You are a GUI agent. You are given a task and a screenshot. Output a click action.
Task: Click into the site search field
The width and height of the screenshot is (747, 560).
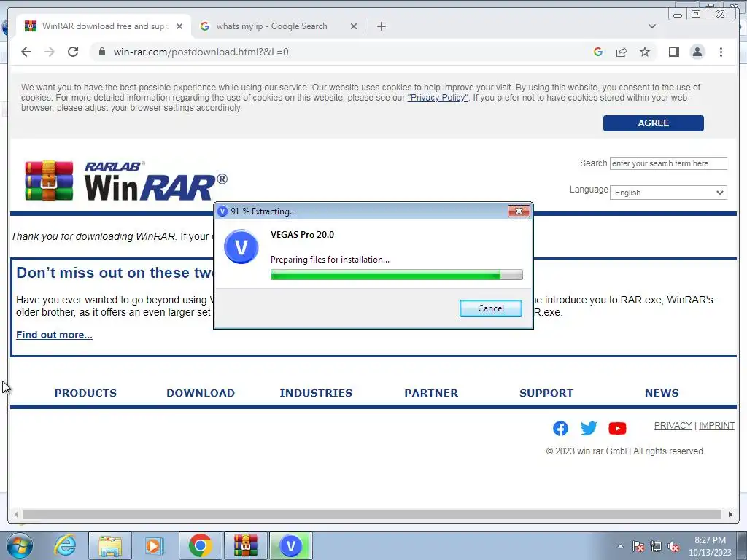(668, 163)
